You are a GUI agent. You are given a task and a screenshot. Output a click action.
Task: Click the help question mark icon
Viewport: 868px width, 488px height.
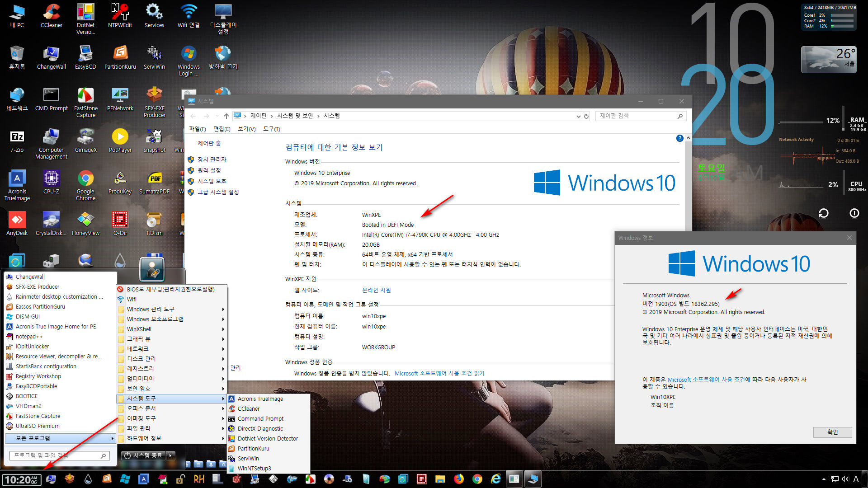tap(679, 138)
